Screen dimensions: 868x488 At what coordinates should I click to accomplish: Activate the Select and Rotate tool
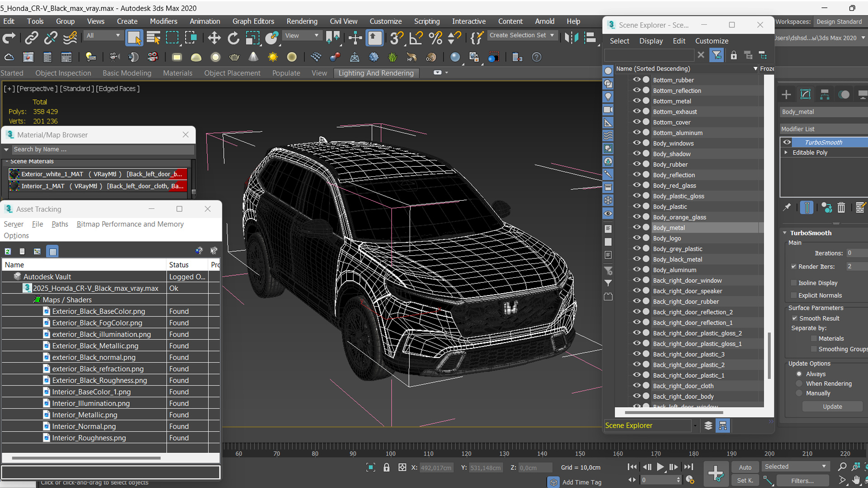coord(233,38)
